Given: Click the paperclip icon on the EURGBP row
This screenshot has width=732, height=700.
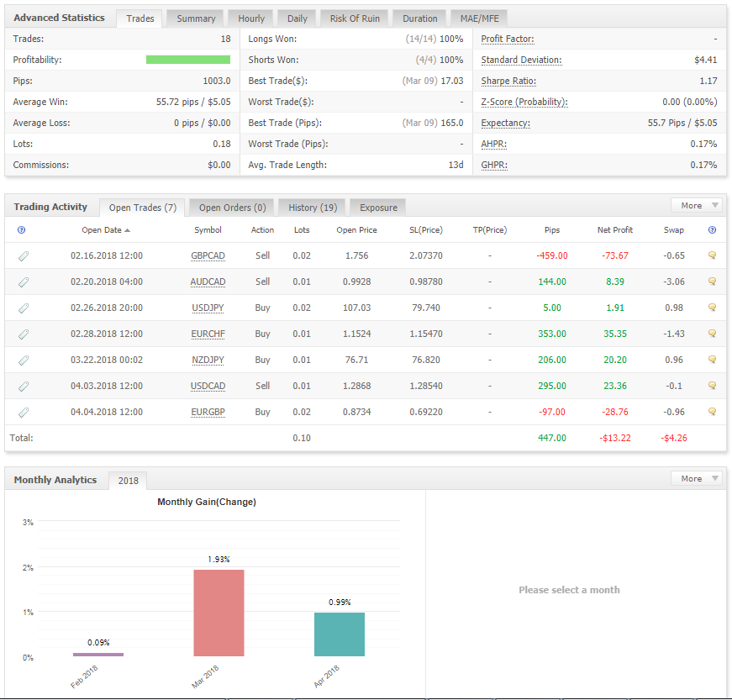Looking at the screenshot, I should (x=24, y=412).
